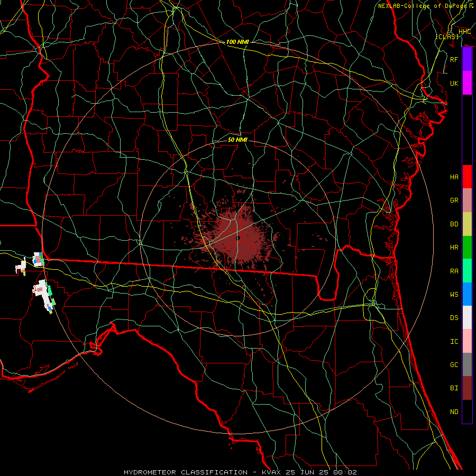Click the BD legend label
The image size is (476, 476).
[x=454, y=224]
